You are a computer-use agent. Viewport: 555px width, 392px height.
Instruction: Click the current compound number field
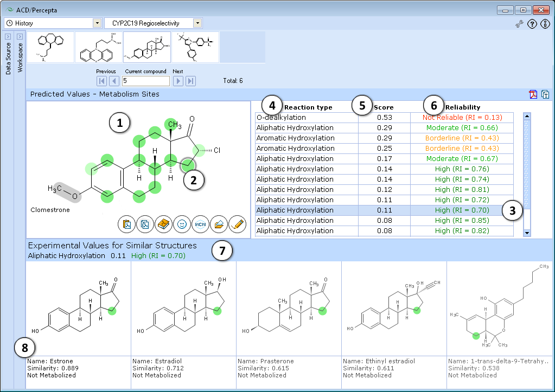tap(146, 81)
